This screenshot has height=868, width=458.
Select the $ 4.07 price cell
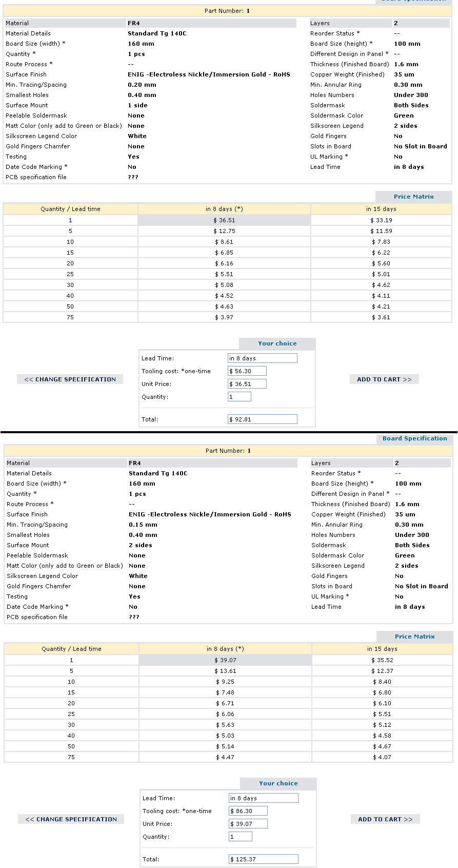pyautogui.click(x=382, y=757)
